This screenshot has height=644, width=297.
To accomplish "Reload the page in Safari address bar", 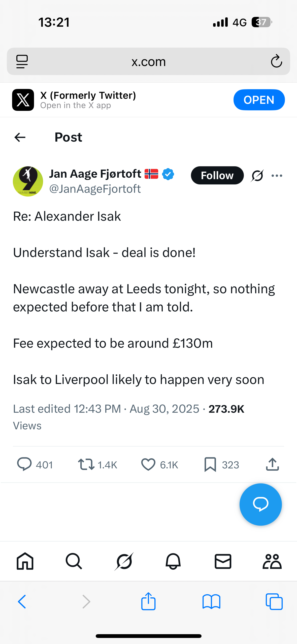I will (276, 61).
